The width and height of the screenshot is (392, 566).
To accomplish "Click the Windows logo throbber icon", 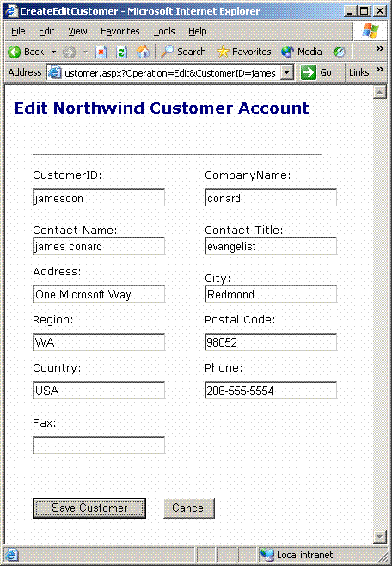I will pos(371,31).
